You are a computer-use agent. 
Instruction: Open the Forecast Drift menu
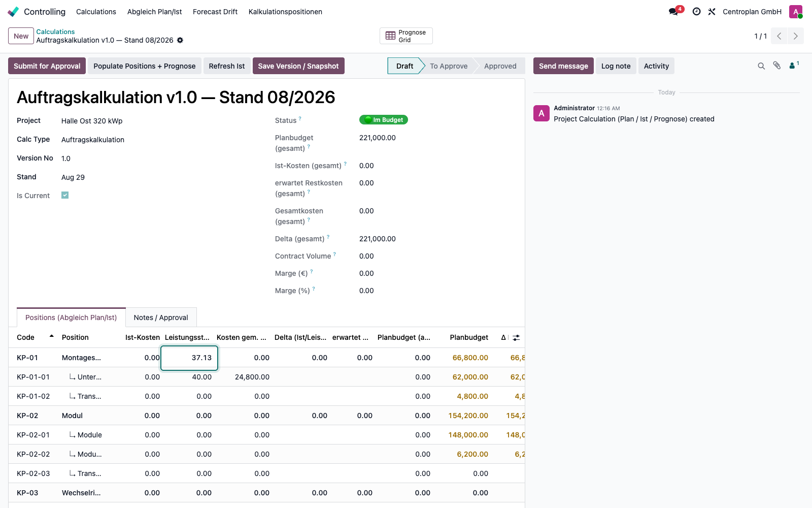(x=215, y=12)
